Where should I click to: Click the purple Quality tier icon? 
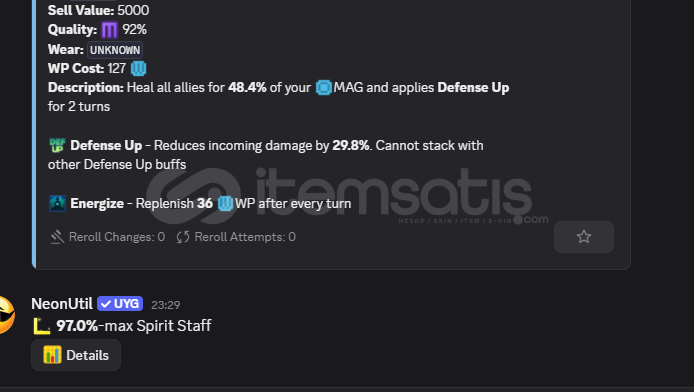tap(109, 30)
